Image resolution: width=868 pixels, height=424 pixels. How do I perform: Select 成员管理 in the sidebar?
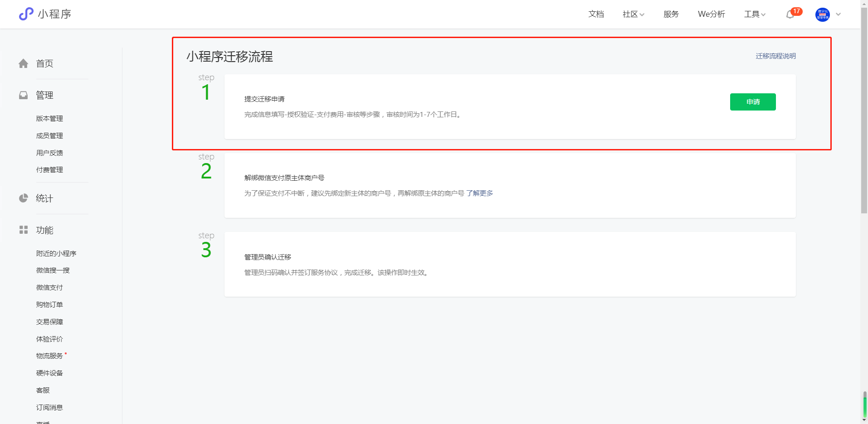[x=49, y=136]
